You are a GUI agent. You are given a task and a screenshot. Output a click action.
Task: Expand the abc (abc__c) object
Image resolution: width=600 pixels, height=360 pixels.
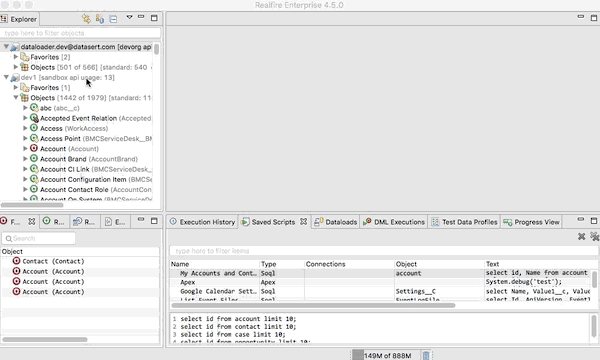coord(25,108)
